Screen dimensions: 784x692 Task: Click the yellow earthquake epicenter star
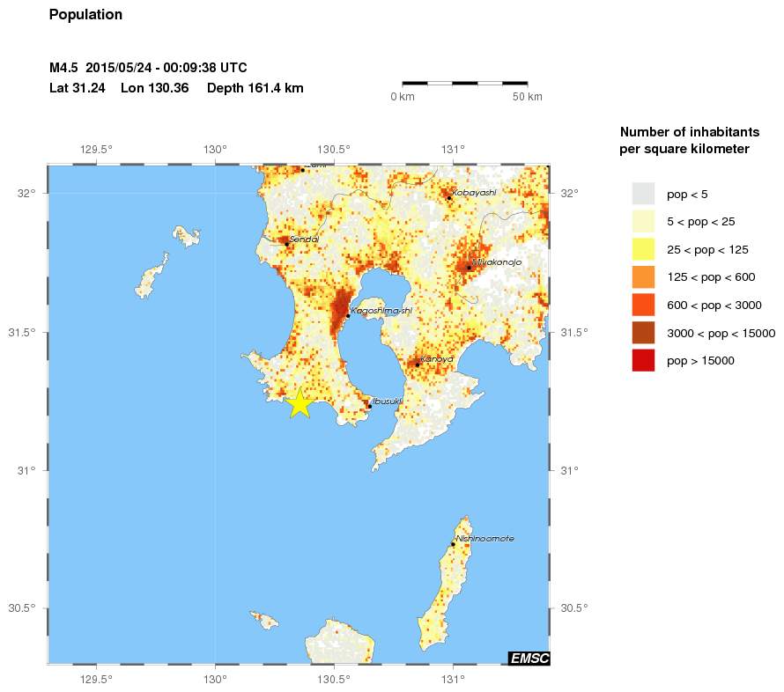(x=300, y=404)
